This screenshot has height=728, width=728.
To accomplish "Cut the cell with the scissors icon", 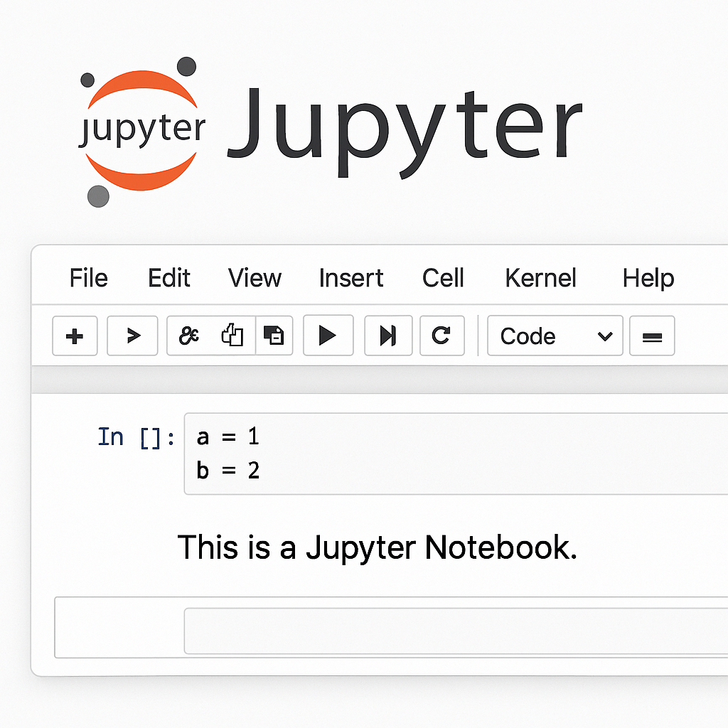I will (188, 336).
